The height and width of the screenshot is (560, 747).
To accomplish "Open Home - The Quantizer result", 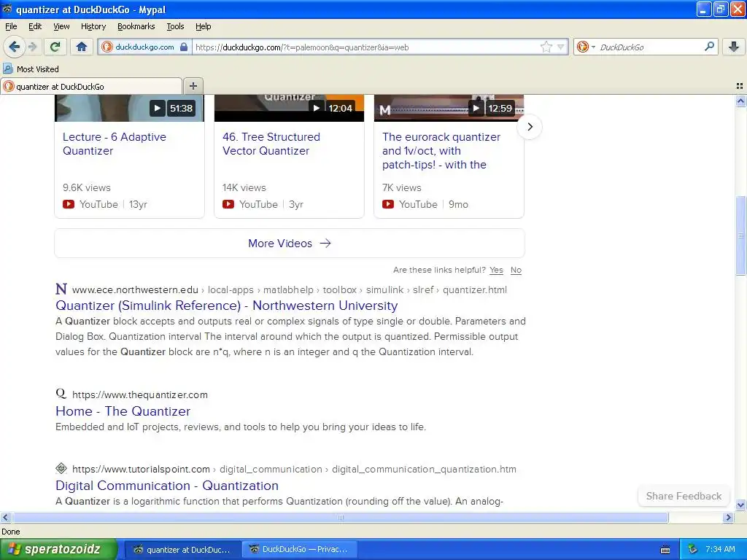I will pyautogui.click(x=123, y=411).
